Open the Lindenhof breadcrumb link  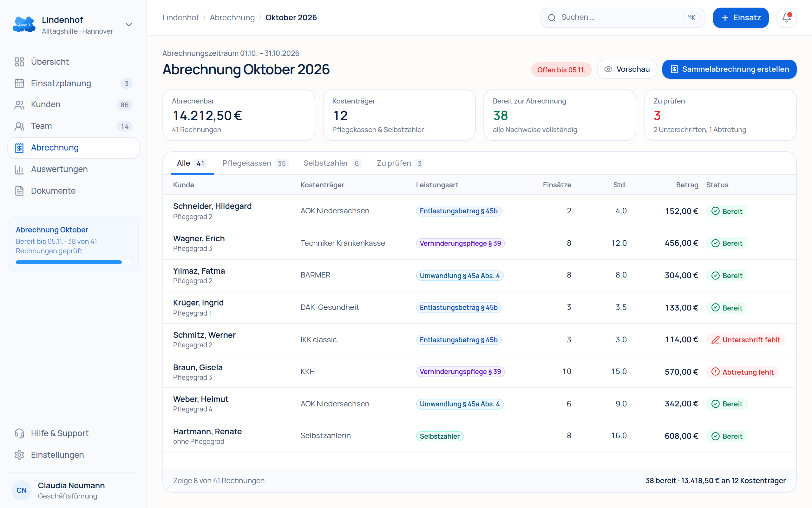tap(180, 17)
